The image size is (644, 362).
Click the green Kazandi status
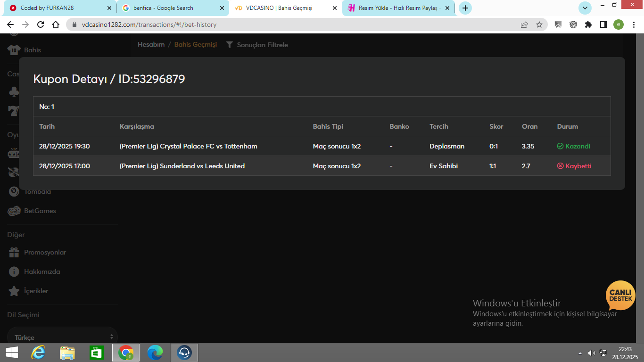click(573, 146)
